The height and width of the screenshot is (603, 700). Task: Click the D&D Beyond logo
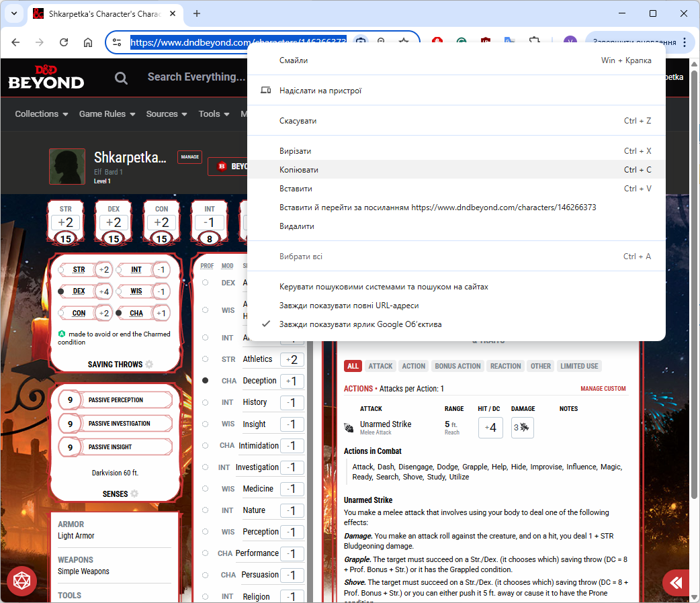[x=46, y=77]
